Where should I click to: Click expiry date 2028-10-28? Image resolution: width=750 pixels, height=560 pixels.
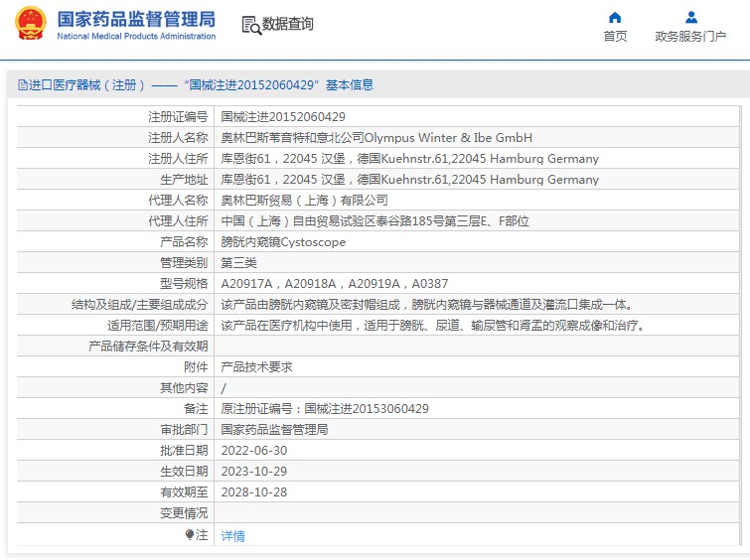click(x=254, y=492)
